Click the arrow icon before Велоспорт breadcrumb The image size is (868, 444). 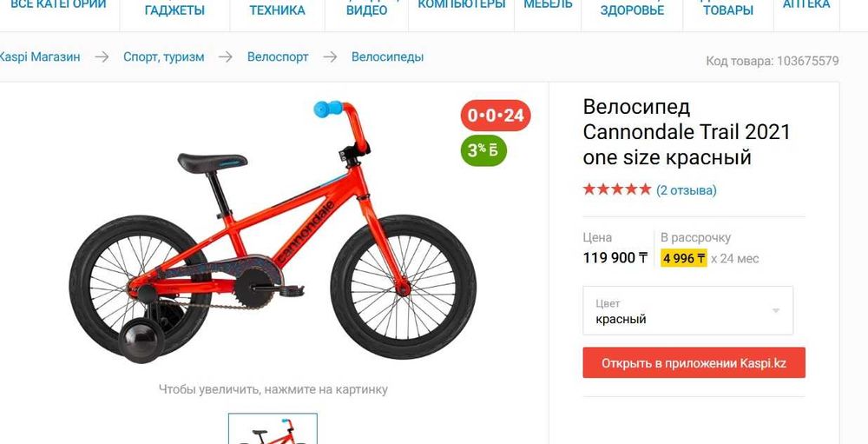click(x=226, y=56)
